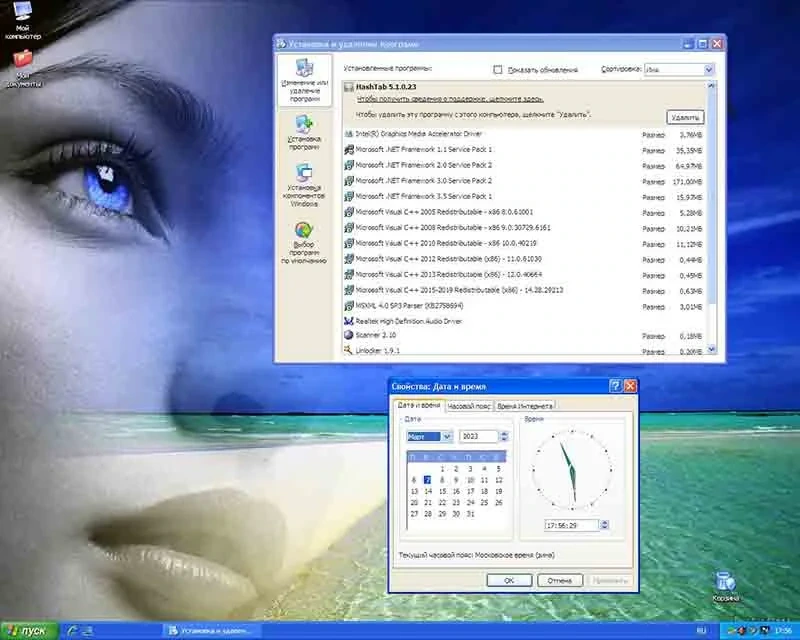Select Add/Remove Windows Components sidebar icon
This screenshot has width=800, height=640.
click(x=304, y=174)
